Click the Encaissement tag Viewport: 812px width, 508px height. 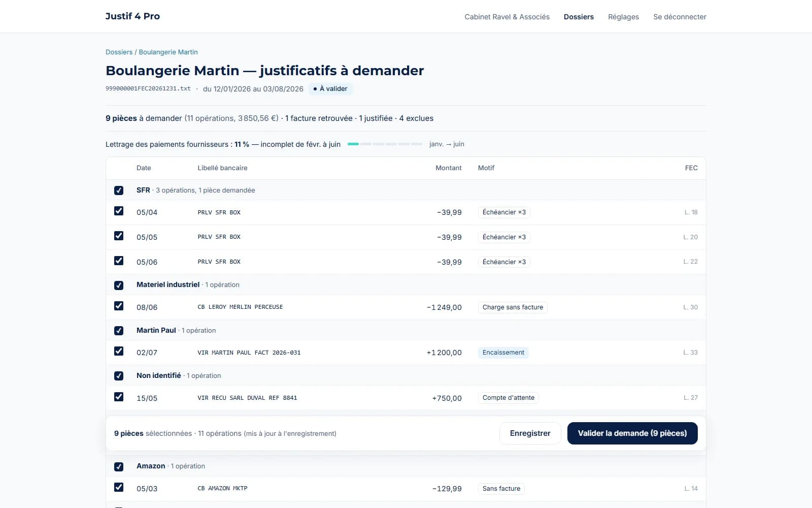tap(503, 353)
